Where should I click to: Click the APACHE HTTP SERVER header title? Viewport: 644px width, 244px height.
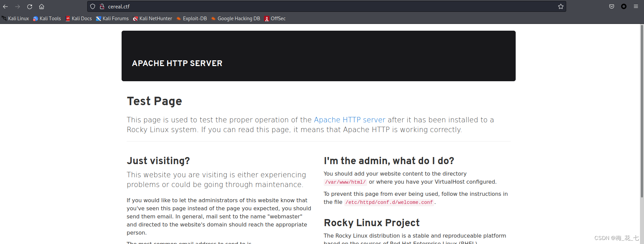point(177,63)
